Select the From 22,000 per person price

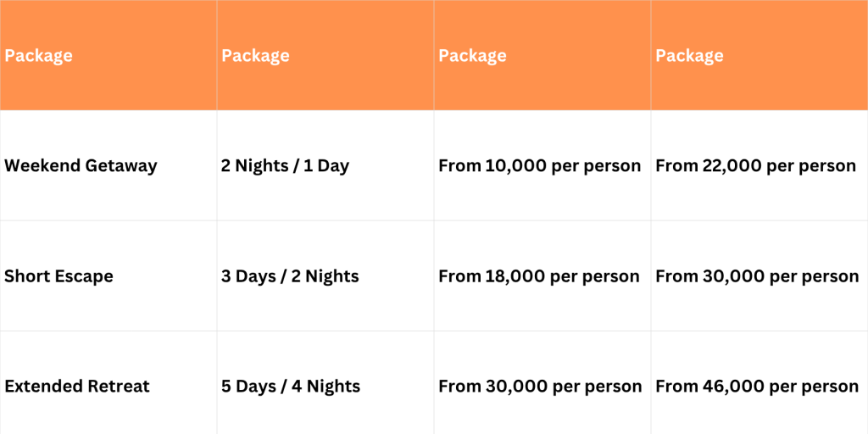755,166
